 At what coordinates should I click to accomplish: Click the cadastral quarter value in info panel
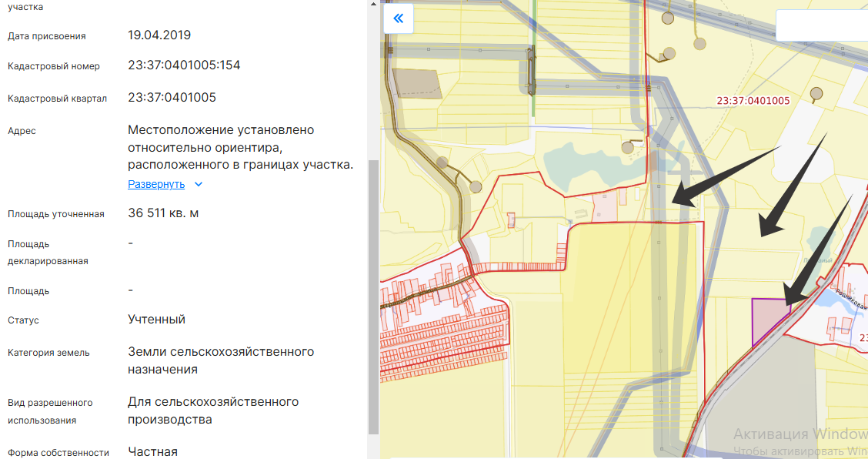pos(172,98)
